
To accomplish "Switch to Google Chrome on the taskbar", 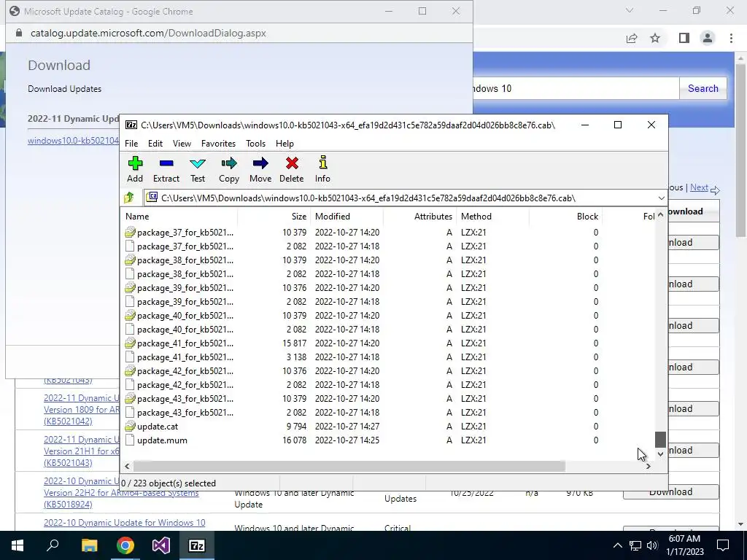I will (x=125, y=545).
